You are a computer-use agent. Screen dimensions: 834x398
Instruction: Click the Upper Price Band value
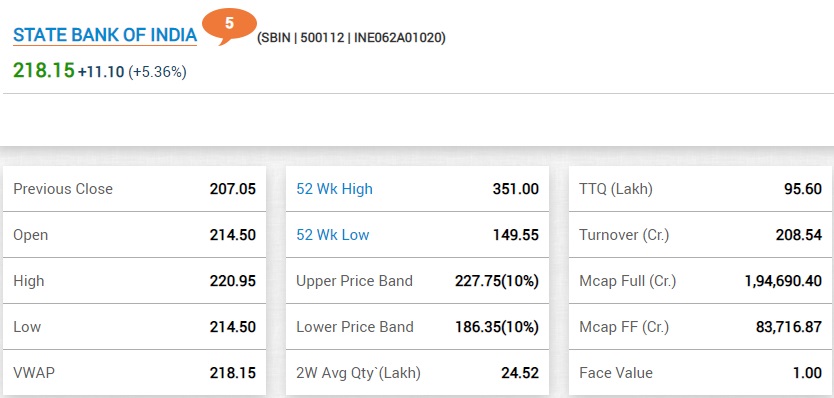point(497,281)
